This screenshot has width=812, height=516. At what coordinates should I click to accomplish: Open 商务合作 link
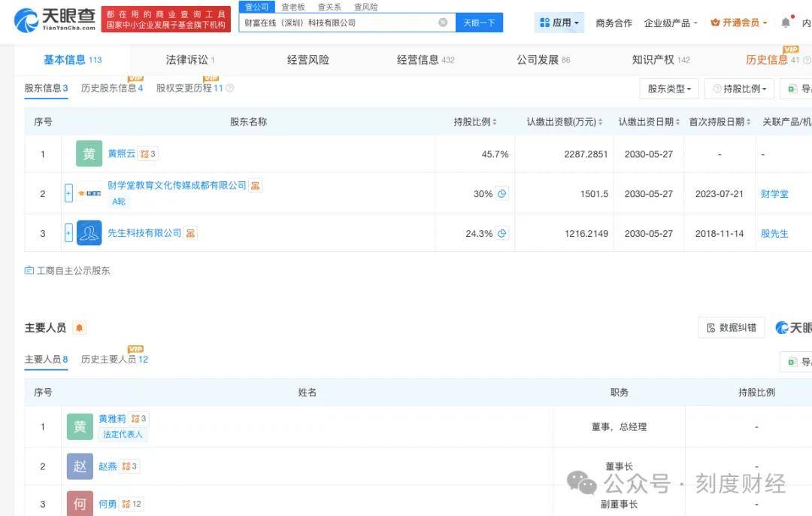click(614, 23)
